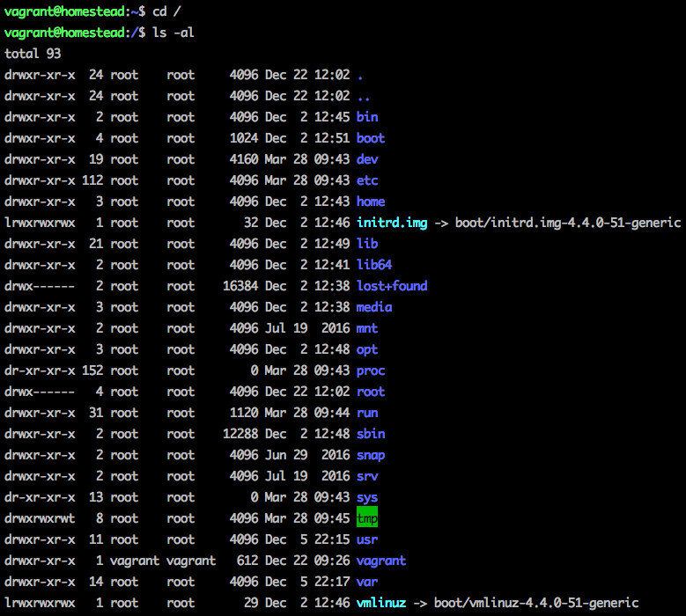This screenshot has height=616, width=686.
Task: Select the 'lost+found' directory name
Action: [392, 286]
